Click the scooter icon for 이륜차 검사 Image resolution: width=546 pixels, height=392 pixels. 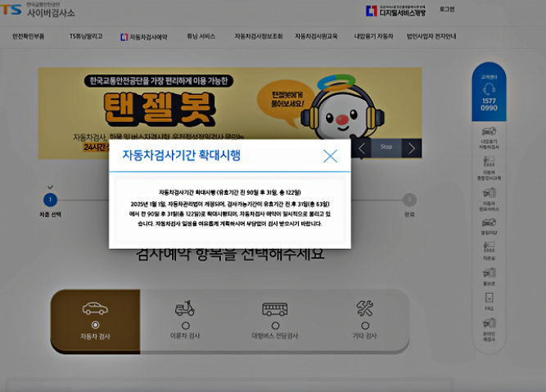185,308
